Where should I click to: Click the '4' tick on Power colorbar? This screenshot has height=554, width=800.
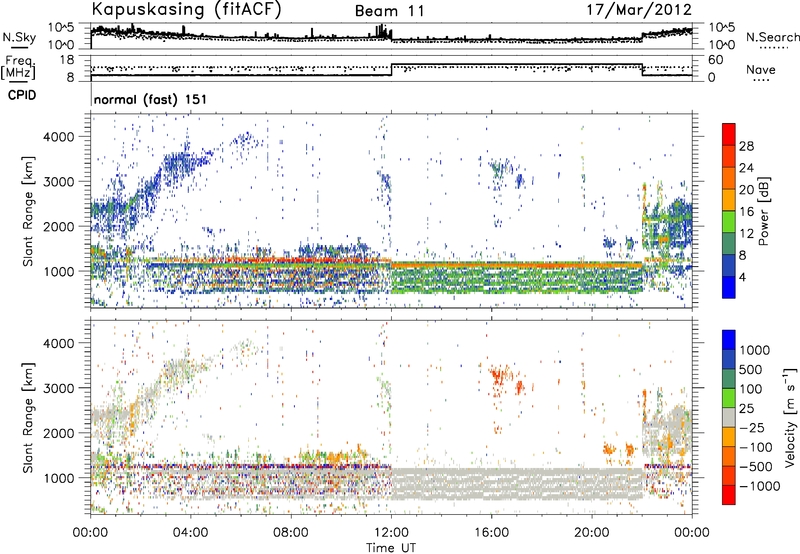[742, 277]
